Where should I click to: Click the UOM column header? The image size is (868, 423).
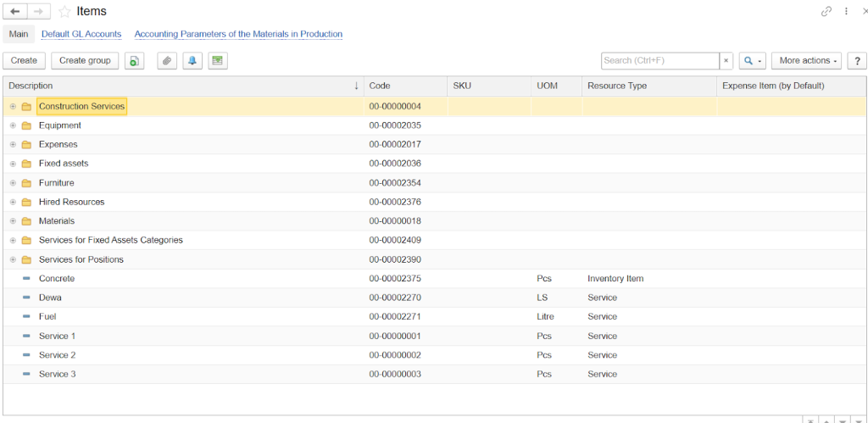click(556, 86)
